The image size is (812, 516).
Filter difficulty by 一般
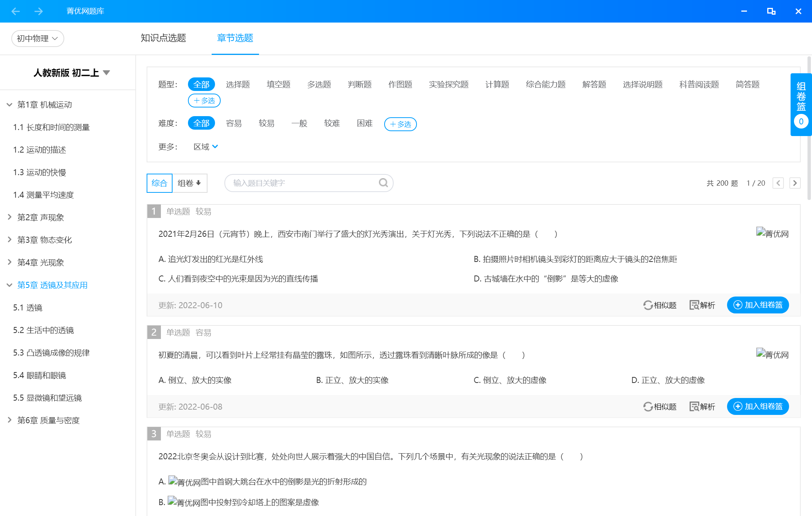299,123
